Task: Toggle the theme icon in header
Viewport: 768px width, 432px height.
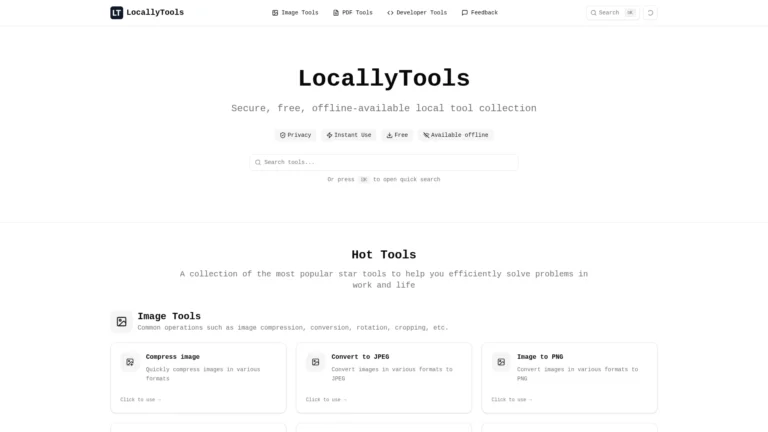Action: click(650, 13)
